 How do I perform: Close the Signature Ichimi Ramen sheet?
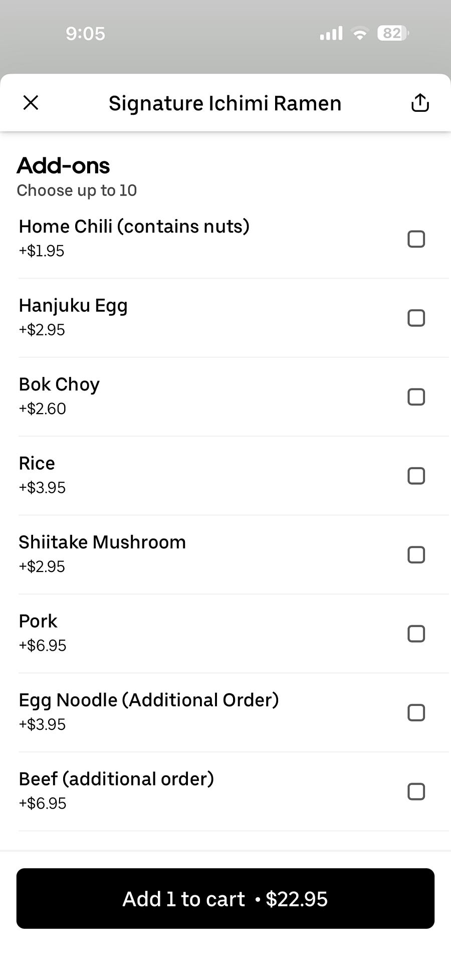click(x=31, y=103)
